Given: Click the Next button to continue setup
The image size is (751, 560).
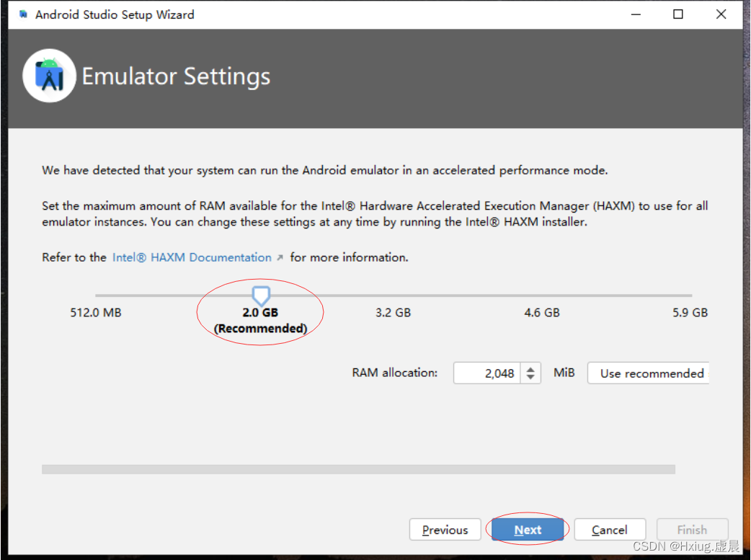Looking at the screenshot, I should coord(527,529).
